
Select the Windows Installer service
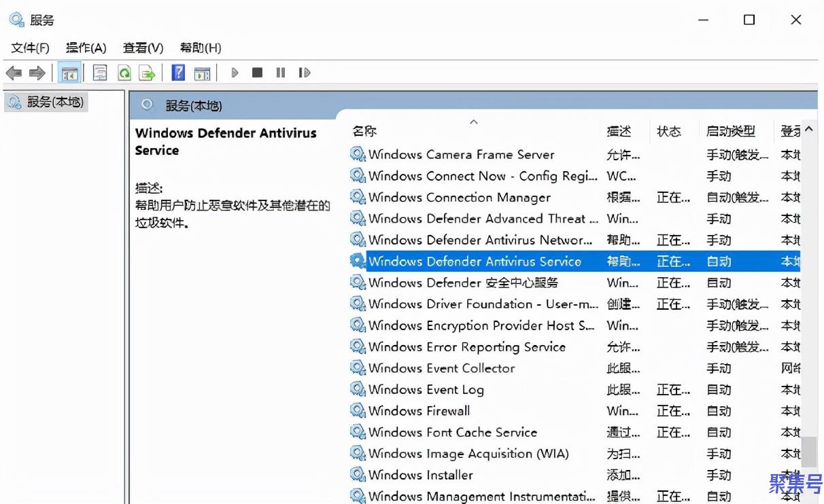pos(574,475)
